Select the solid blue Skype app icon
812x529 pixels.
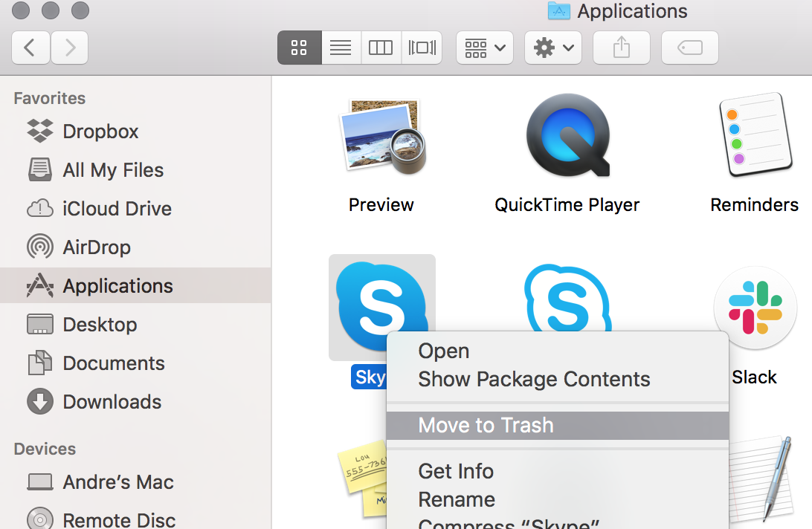pos(382,306)
